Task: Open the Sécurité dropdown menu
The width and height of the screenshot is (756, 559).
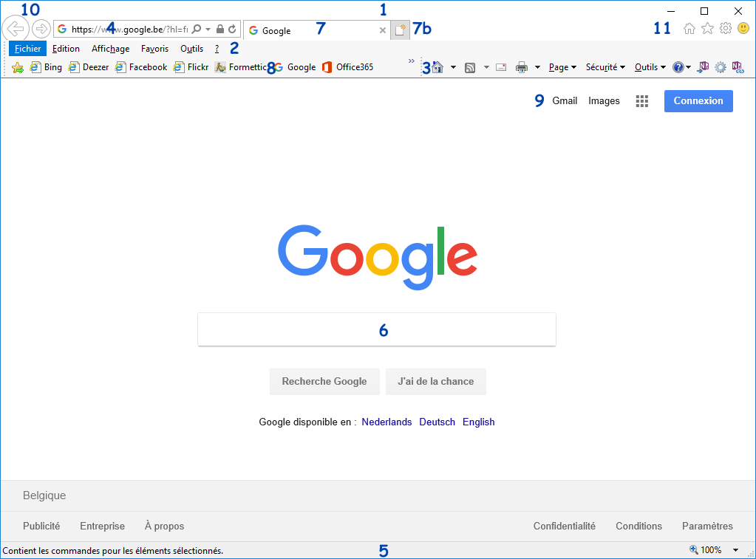Action: (x=605, y=67)
